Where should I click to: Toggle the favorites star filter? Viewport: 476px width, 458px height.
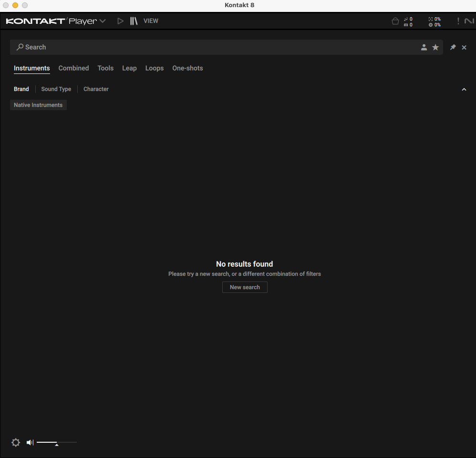click(435, 47)
